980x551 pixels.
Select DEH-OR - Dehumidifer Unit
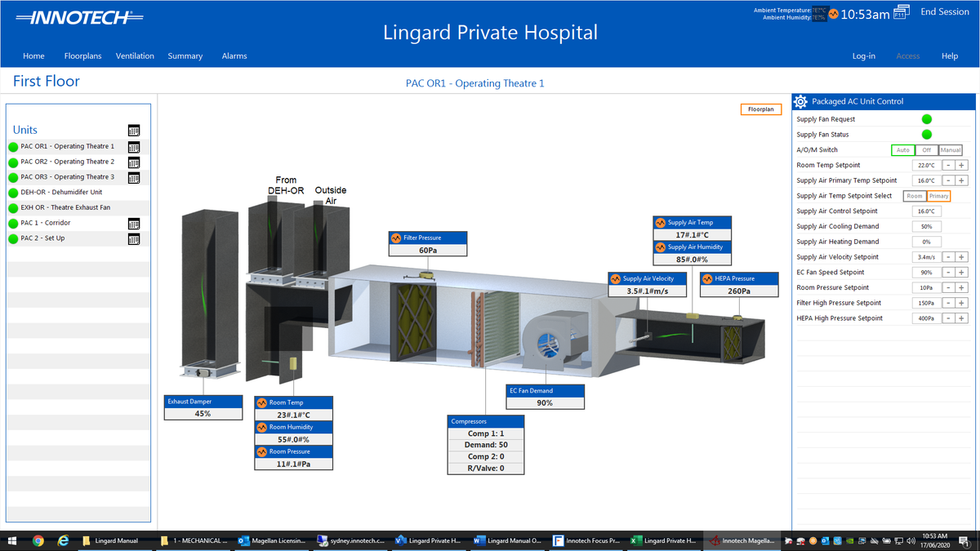61,193
